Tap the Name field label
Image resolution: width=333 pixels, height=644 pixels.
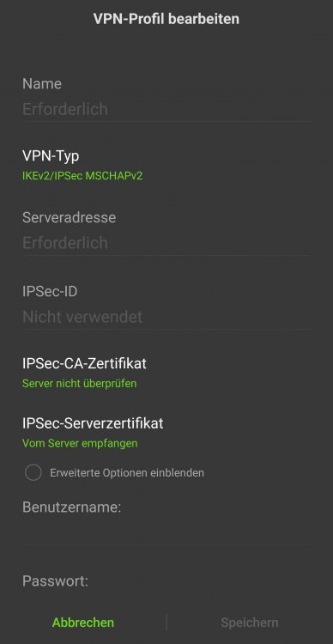click(42, 84)
